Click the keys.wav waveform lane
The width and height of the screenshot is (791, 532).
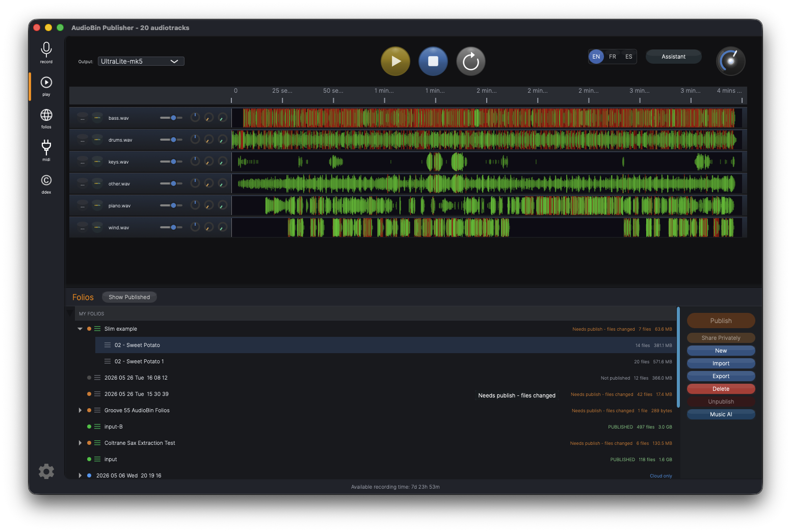pos(487,162)
